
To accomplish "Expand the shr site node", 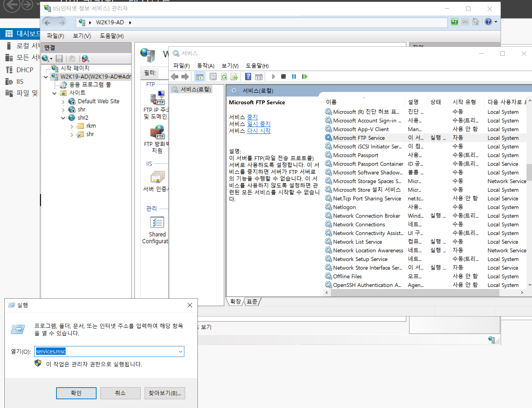I will point(63,110).
